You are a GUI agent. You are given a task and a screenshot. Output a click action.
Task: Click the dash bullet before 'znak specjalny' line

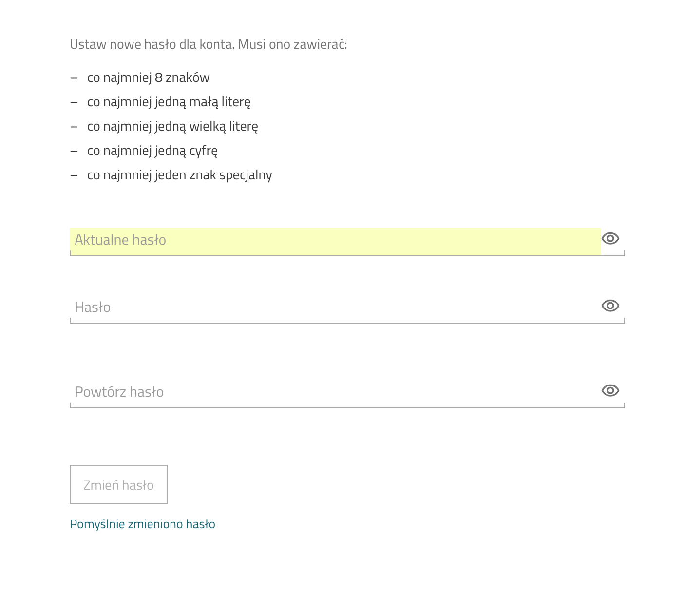point(74,175)
